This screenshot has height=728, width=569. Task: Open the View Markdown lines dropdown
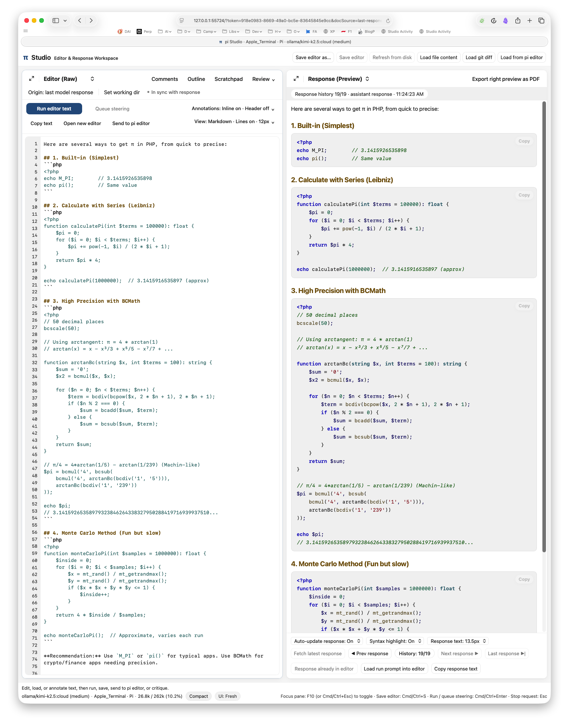click(x=234, y=122)
